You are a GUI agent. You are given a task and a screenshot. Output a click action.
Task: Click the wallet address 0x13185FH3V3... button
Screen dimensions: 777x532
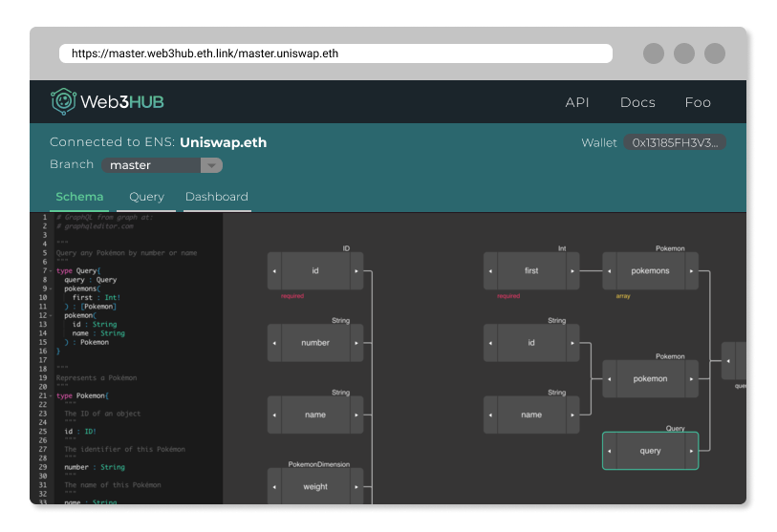[x=675, y=142]
